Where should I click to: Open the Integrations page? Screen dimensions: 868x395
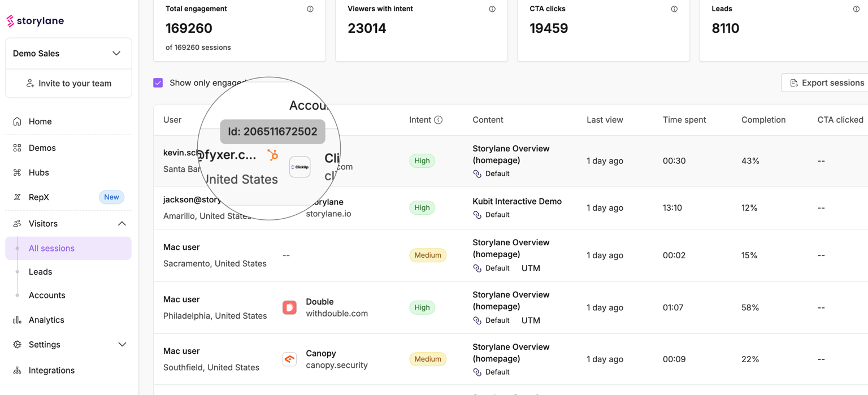51,371
